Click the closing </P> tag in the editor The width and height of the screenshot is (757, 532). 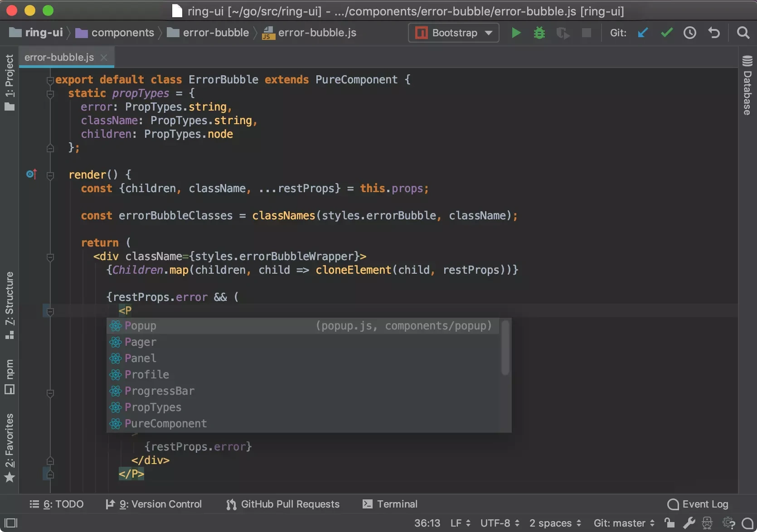131,474
